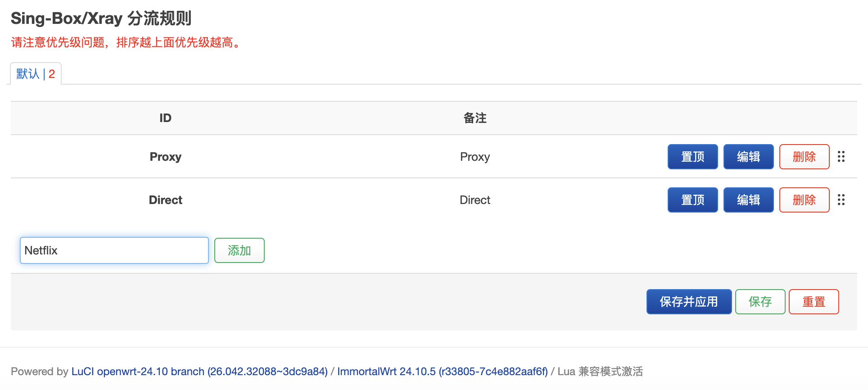Delete the Proxy rule with 删除
The height and width of the screenshot is (390, 868).
pyautogui.click(x=804, y=157)
